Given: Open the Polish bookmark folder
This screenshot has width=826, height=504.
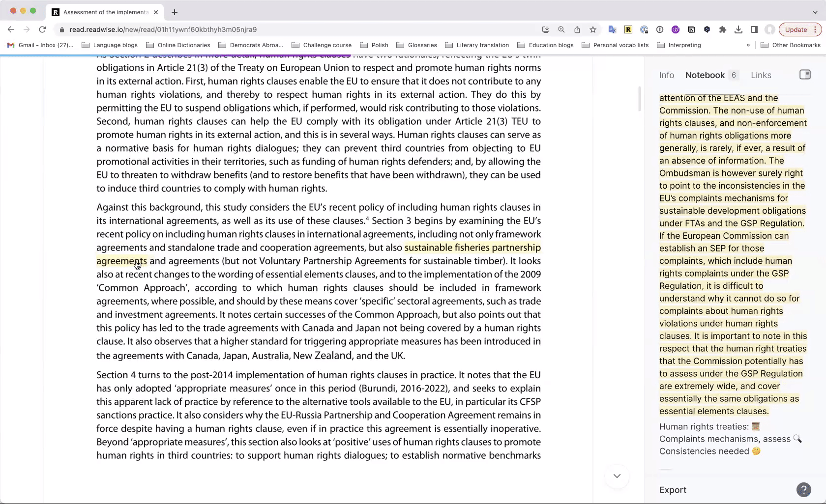Looking at the screenshot, I should coord(374,45).
